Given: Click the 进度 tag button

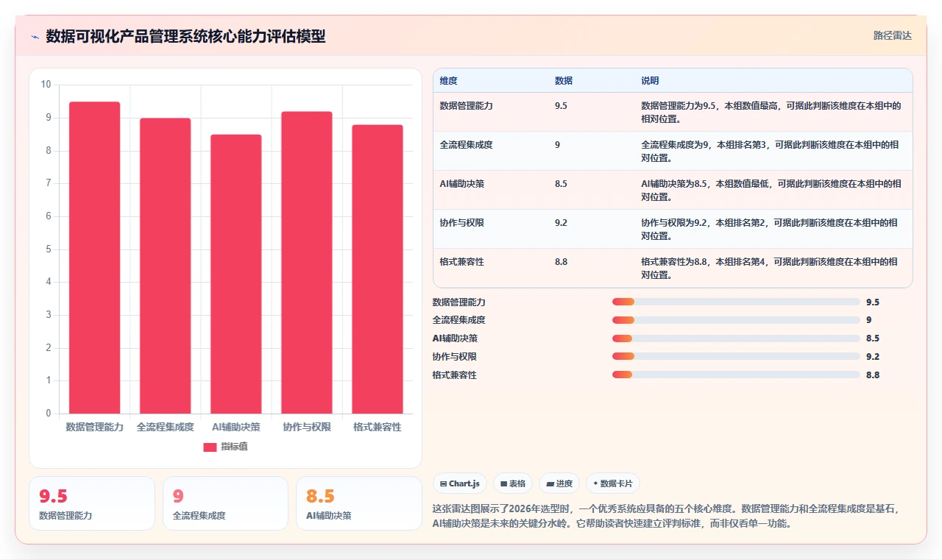Looking at the screenshot, I should coord(559,483).
